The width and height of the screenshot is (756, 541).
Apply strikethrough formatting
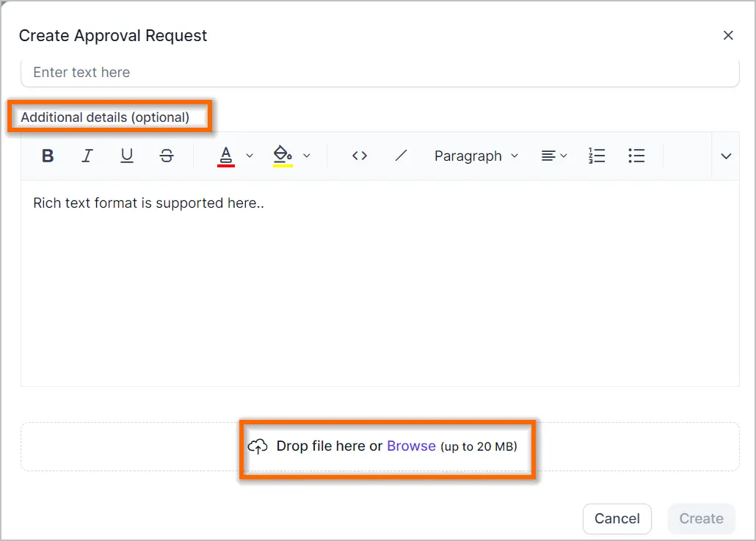click(167, 156)
